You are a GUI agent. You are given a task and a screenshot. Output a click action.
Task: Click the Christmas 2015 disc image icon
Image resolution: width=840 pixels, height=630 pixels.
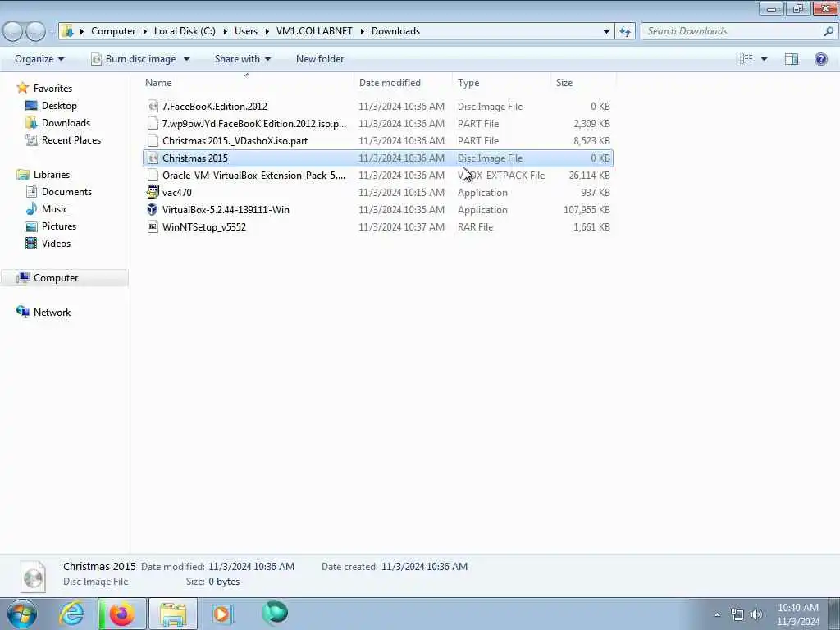153,158
